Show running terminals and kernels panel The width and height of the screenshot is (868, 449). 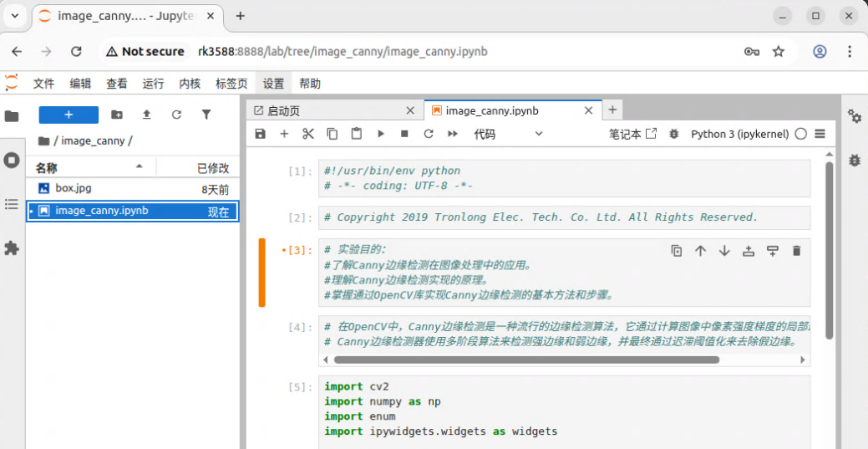[12, 161]
